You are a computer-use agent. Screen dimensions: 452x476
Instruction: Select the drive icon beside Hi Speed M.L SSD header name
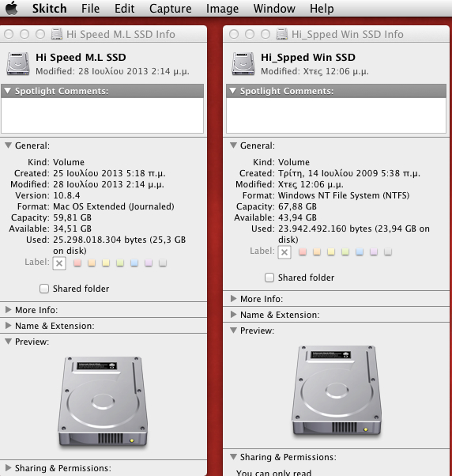point(18,64)
